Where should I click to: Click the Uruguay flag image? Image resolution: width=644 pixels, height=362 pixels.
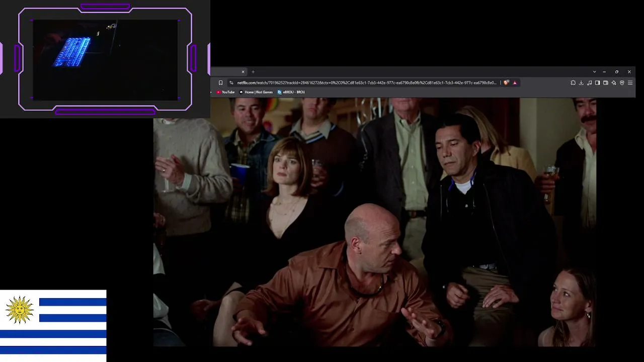[53, 326]
